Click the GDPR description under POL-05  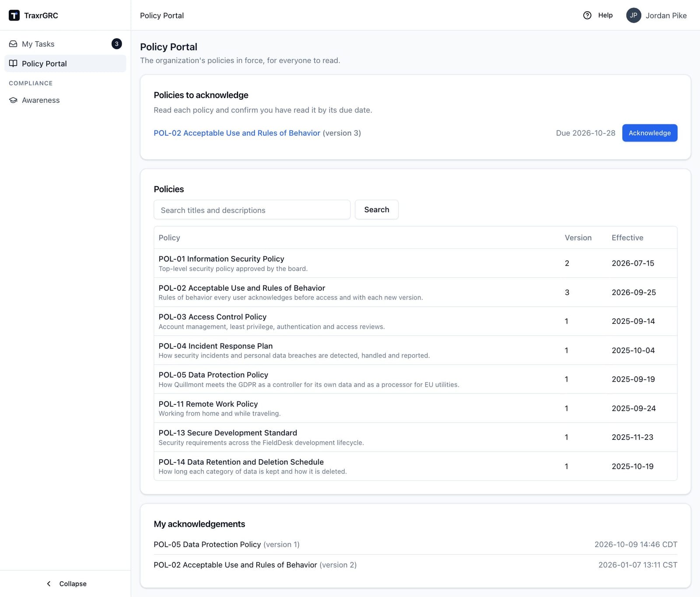[308, 385]
